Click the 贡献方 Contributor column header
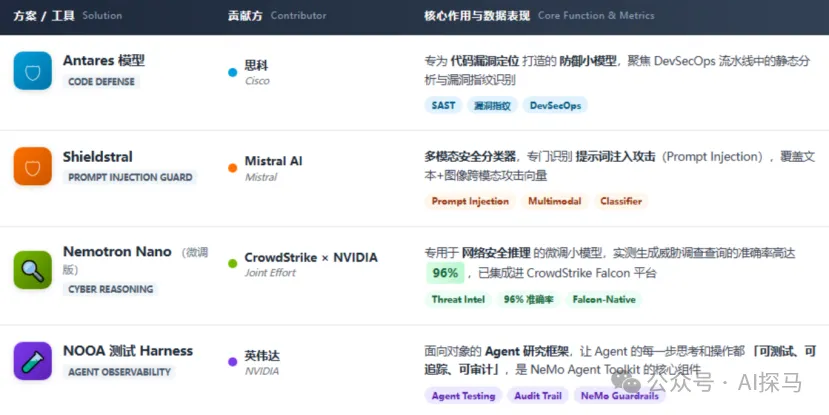The image size is (829, 415). (x=277, y=15)
